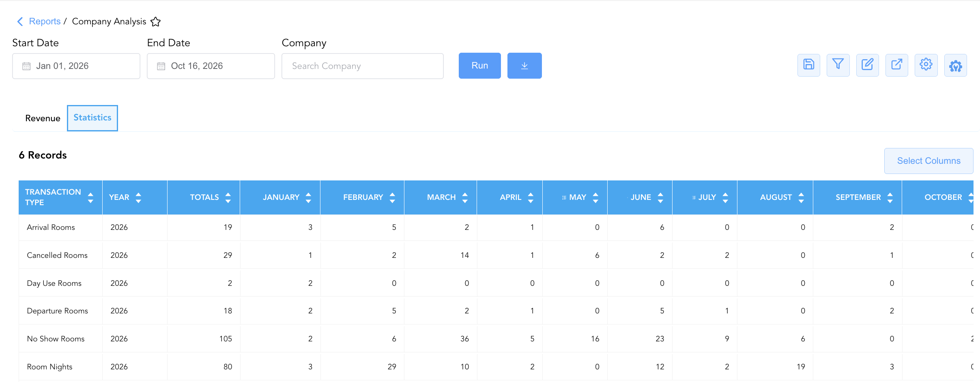Go back to Reports link

click(45, 21)
